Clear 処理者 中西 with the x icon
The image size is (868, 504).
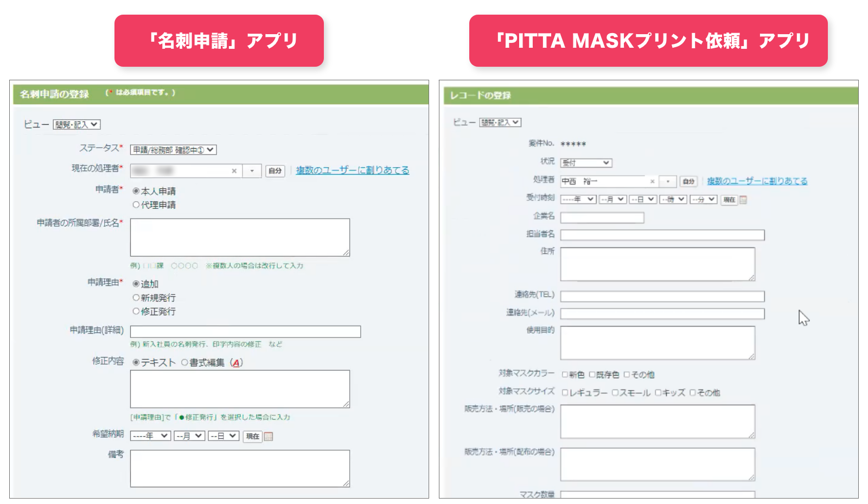coord(652,181)
